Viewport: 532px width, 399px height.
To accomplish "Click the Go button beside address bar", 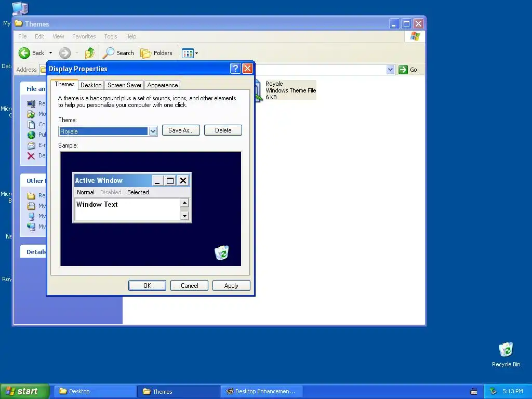I will [408, 70].
